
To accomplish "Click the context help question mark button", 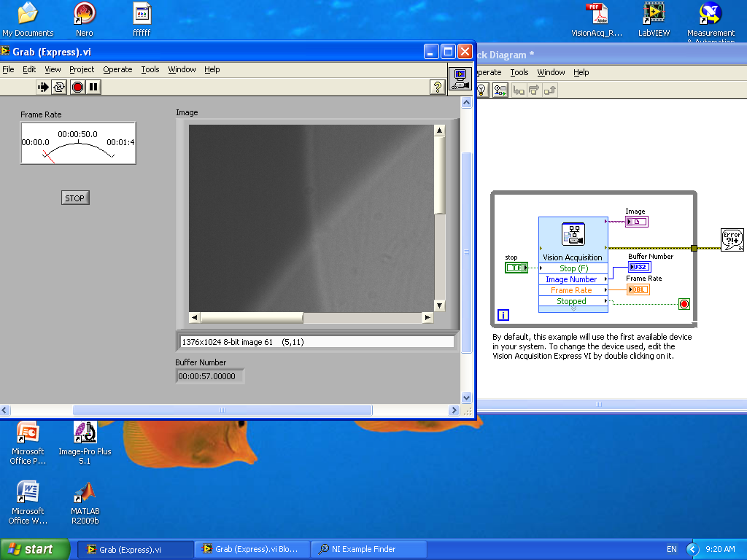I will (x=437, y=87).
